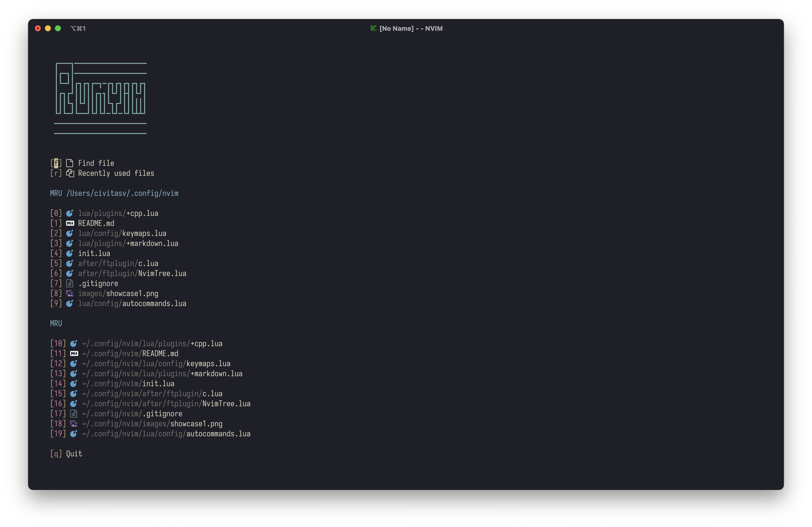Select the Find file menu entry
The width and height of the screenshot is (812, 527).
[x=96, y=163]
